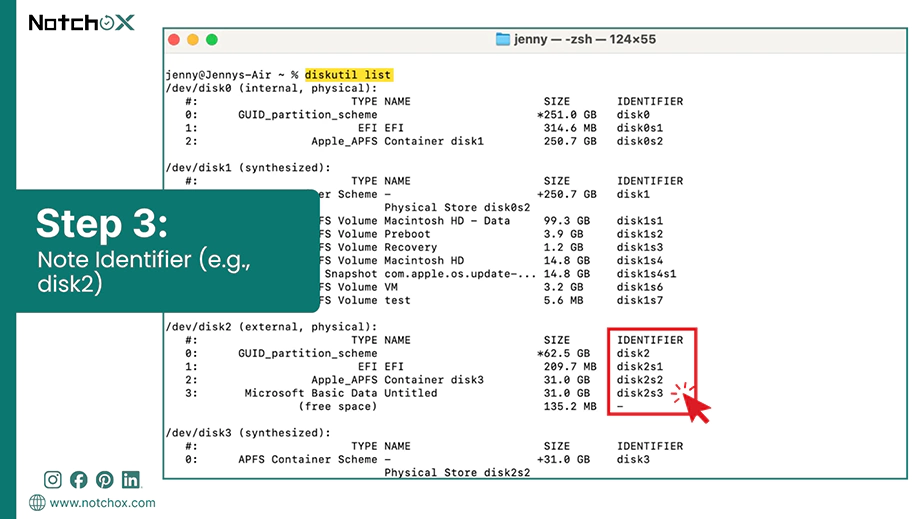Click 'Container disk1' name entry
The width and height of the screenshot is (922, 519).
(434, 141)
